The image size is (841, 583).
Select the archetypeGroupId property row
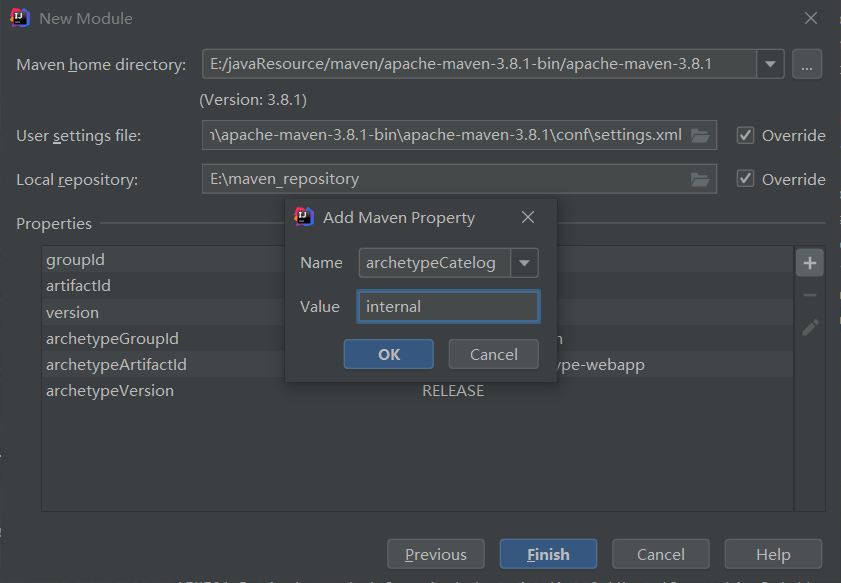(417, 338)
